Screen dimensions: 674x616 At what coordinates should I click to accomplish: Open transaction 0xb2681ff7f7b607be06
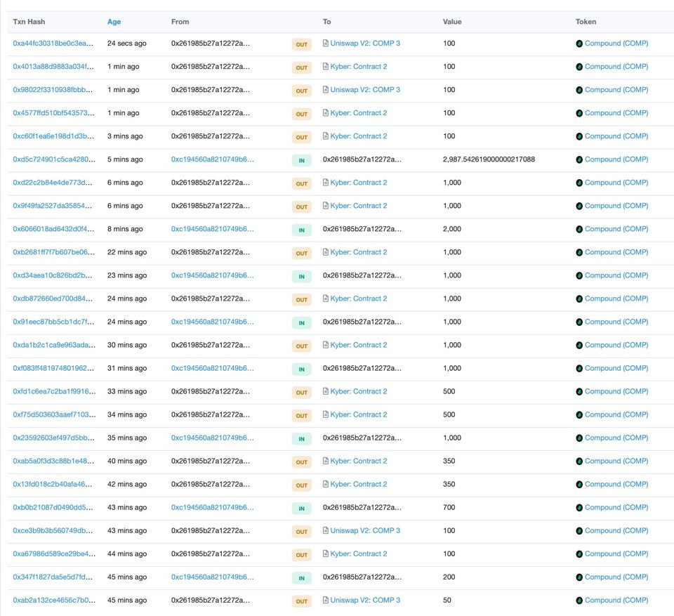click(53, 252)
